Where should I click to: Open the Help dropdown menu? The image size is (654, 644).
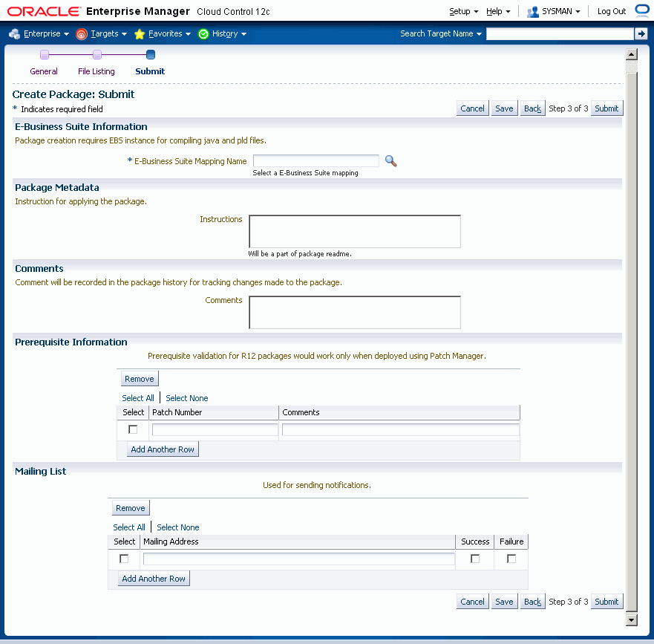[x=498, y=12]
